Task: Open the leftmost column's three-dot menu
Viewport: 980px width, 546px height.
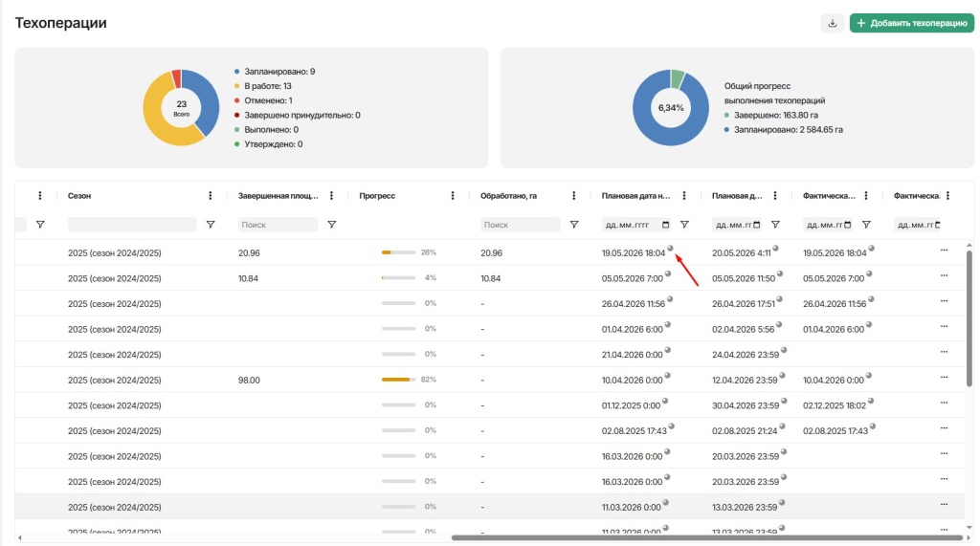Action: (x=40, y=195)
